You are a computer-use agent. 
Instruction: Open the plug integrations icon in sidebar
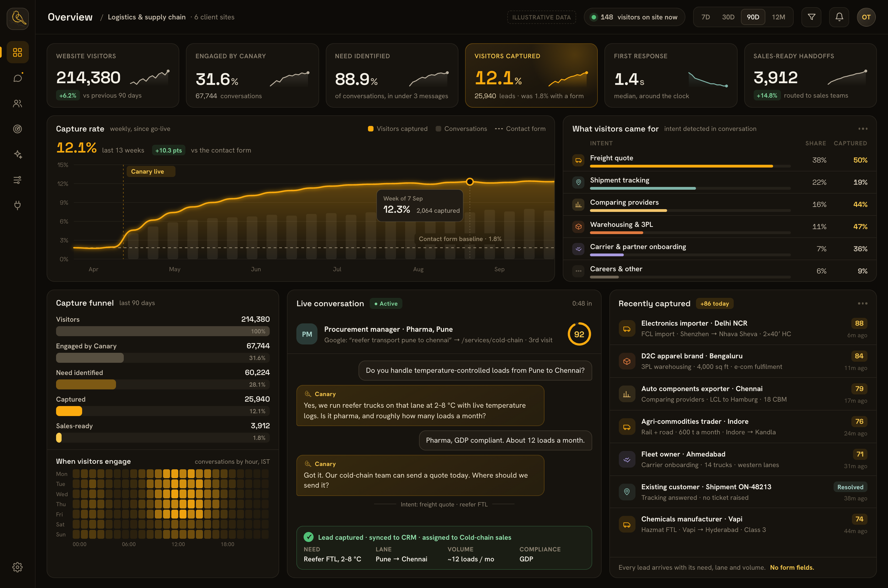click(18, 205)
